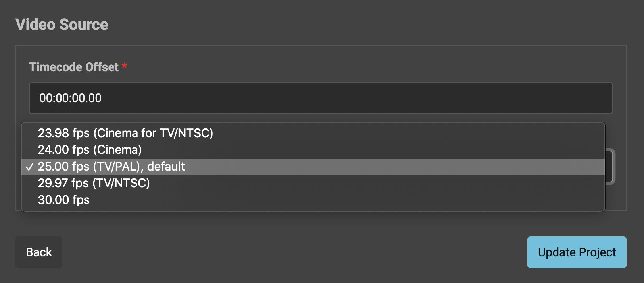
Task: Click the checkmark beside 25.00 fps
Action: [x=29, y=167]
